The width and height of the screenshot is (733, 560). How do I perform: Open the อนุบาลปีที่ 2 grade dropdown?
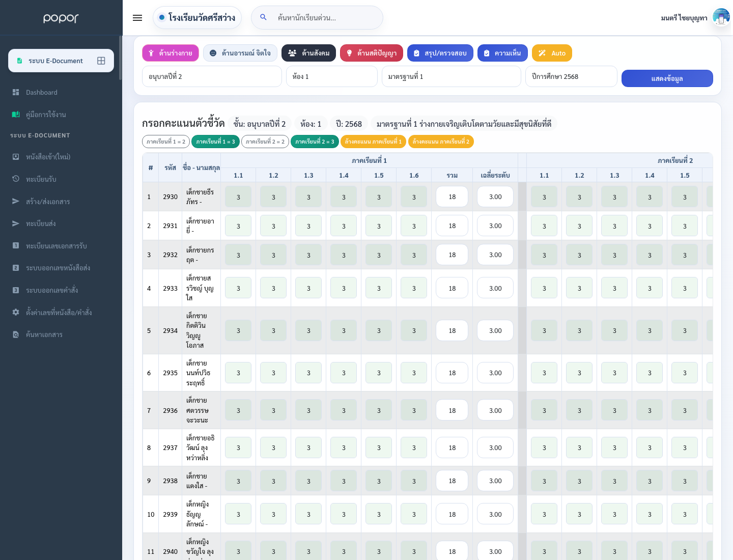(x=212, y=76)
